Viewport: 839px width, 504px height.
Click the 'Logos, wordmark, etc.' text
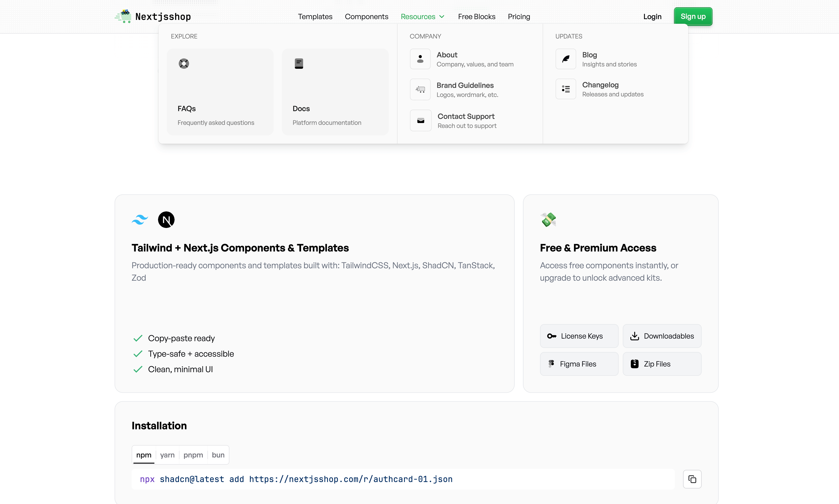click(467, 95)
